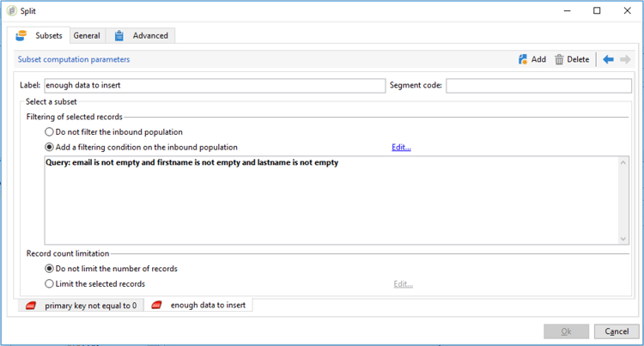Choose Limit the selected records option
The image size is (644, 346).
tap(49, 283)
